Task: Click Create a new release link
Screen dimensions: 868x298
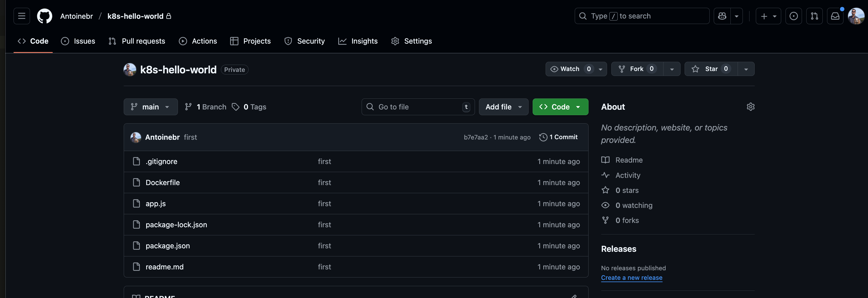Action: pyautogui.click(x=632, y=277)
